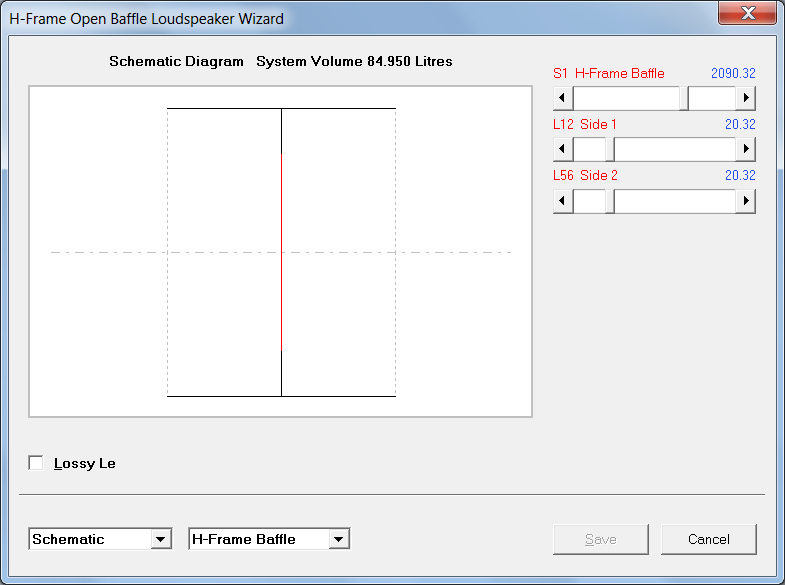Click the L56 slider track right of thumb
Image resolution: width=785 pixels, height=585 pixels.
pos(675,201)
